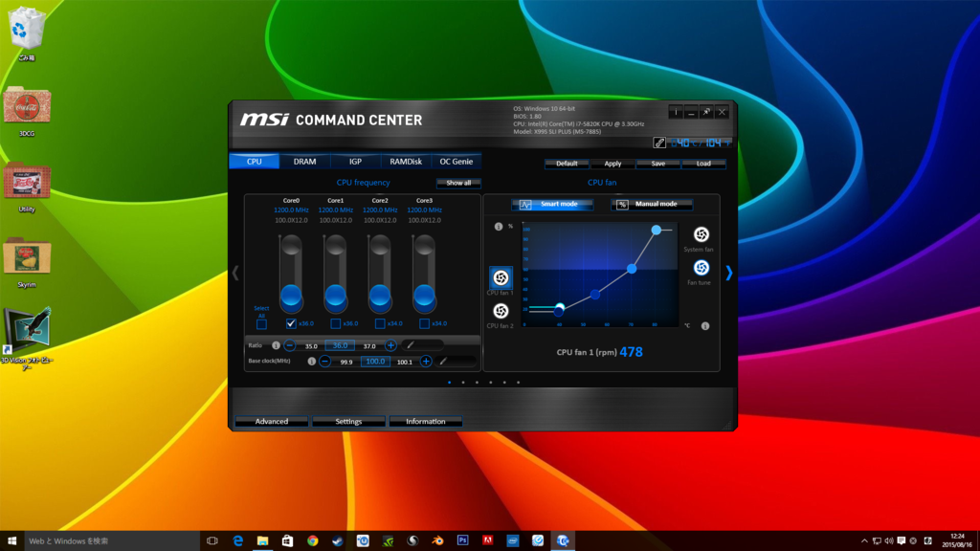Open Steam from the taskbar
The width and height of the screenshot is (980, 551).
[338, 540]
